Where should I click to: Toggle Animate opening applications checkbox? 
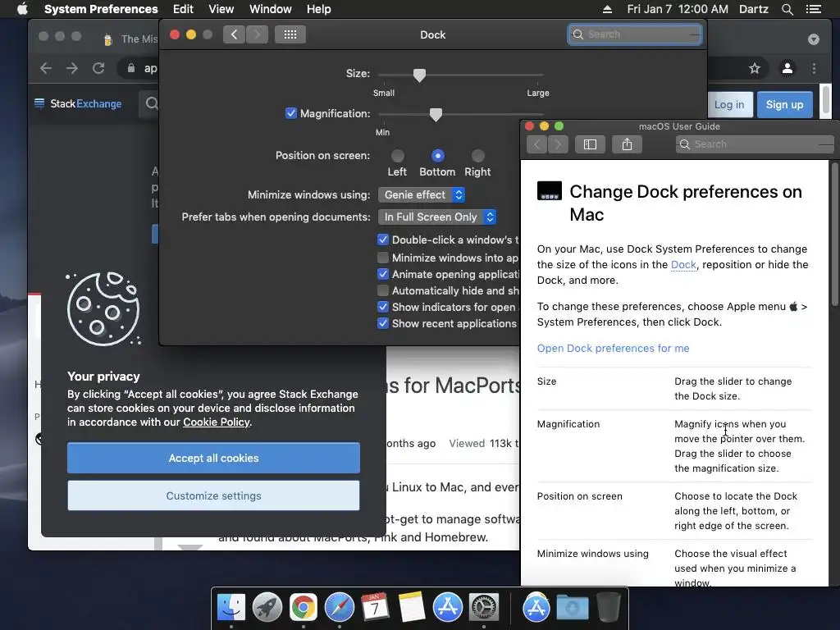pyautogui.click(x=383, y=274)
